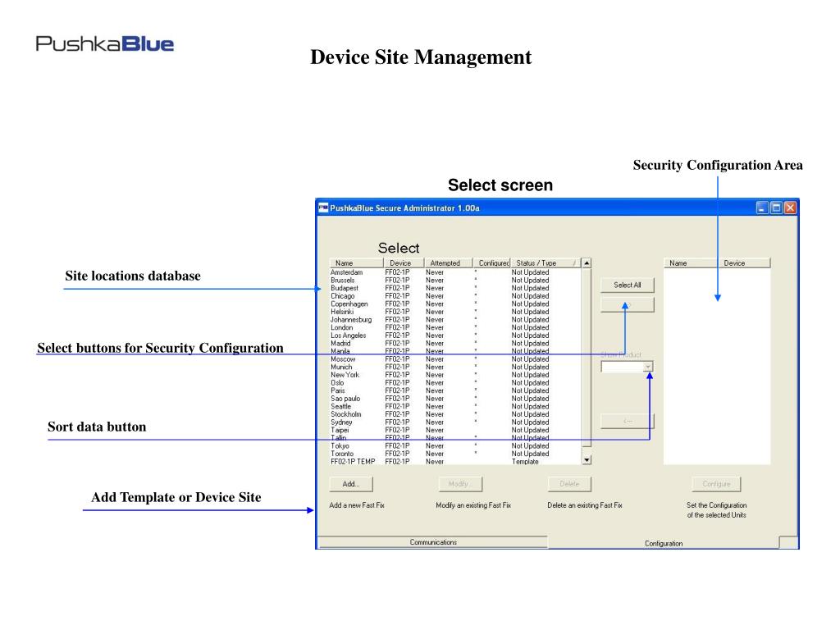Select the Amsterdam row
840x630 pixels.
(x=454, y=272)
